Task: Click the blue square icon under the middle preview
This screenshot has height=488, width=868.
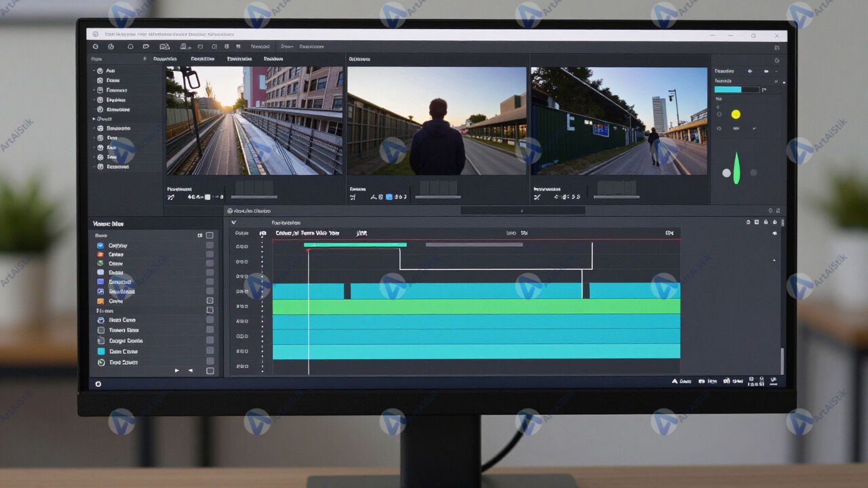Action: (389, 197)
